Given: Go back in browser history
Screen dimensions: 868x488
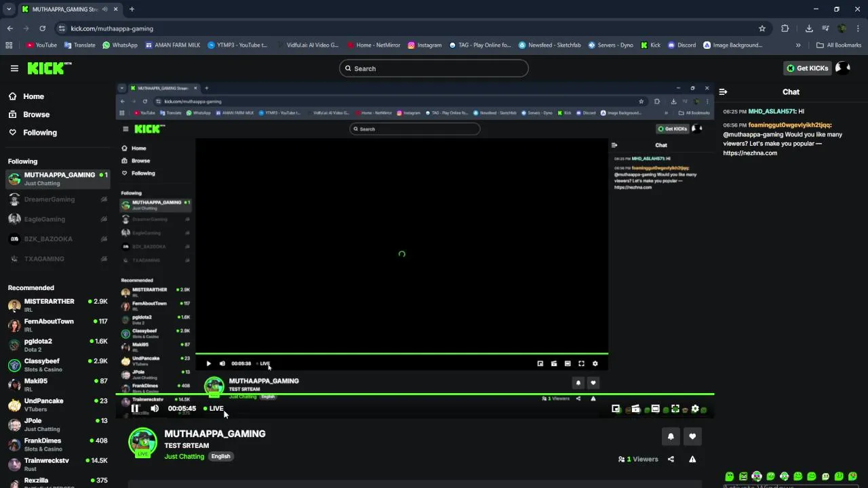Looking at the screenshot, I should click(10, 28).
